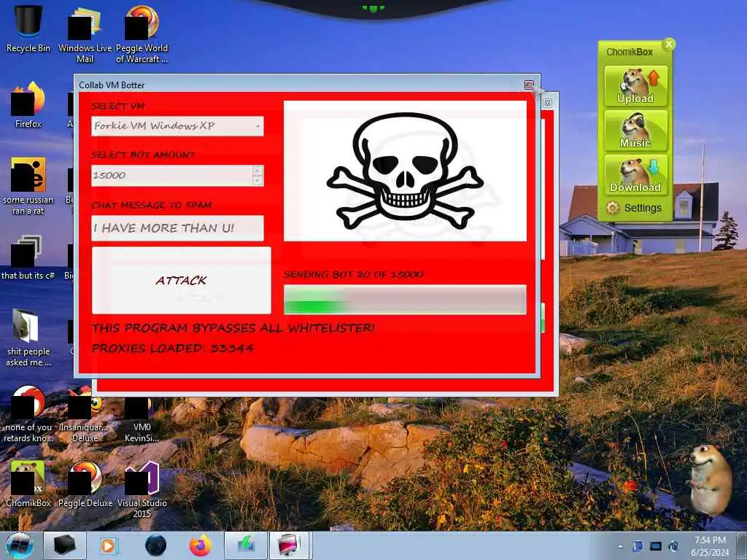Open the green arrow taskbar app
This screenshot has width=747, height=560.
246,545
